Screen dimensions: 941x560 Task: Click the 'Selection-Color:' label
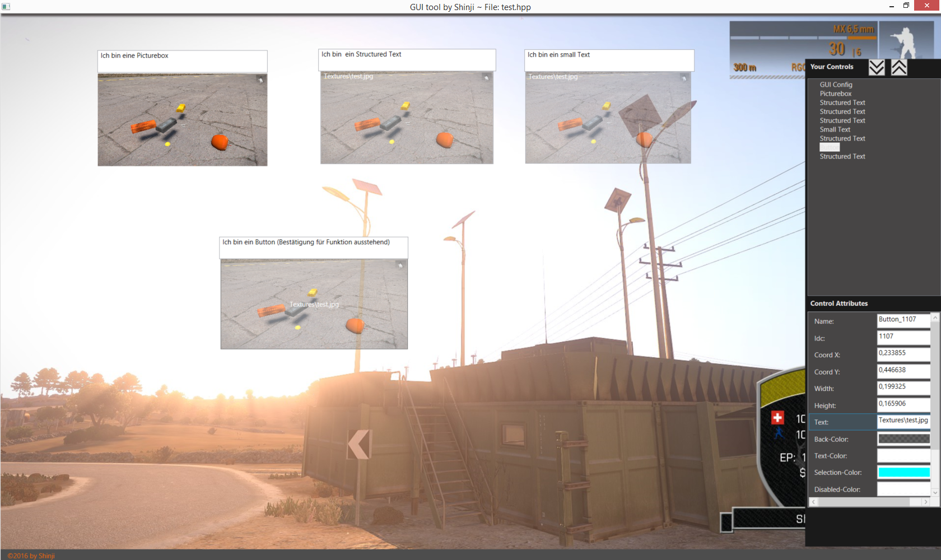coord(838,473)
